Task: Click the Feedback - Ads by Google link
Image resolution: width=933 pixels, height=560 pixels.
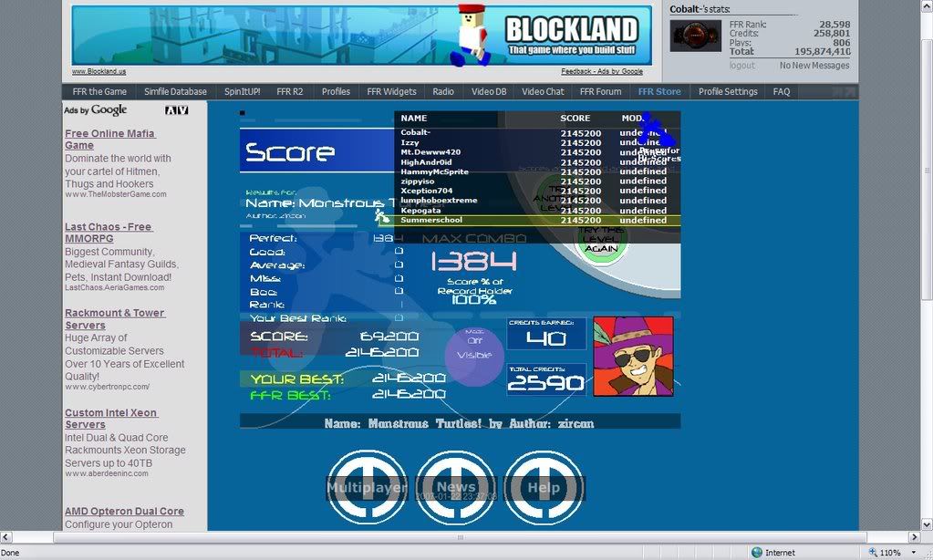Action: 601,71
